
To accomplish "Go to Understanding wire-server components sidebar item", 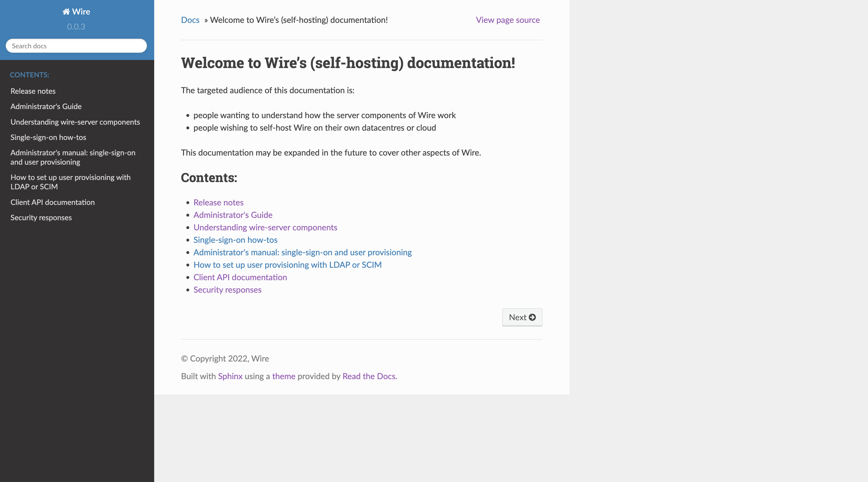I will 75,122.
